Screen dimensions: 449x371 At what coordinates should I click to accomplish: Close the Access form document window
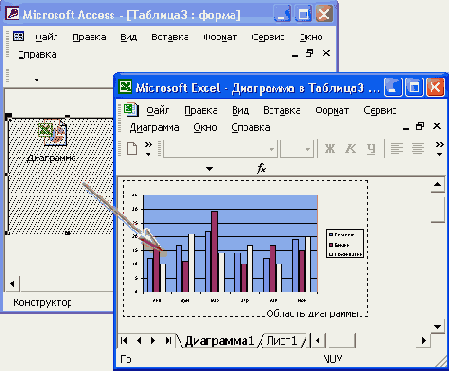pos(326,53)
